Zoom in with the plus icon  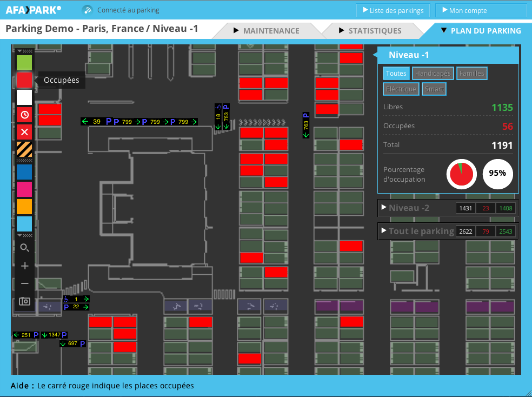24,266
